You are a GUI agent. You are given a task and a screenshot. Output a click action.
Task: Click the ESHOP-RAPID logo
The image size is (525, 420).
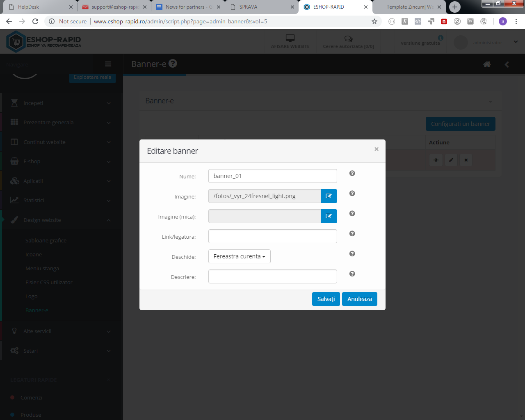[x=44, y=41]
